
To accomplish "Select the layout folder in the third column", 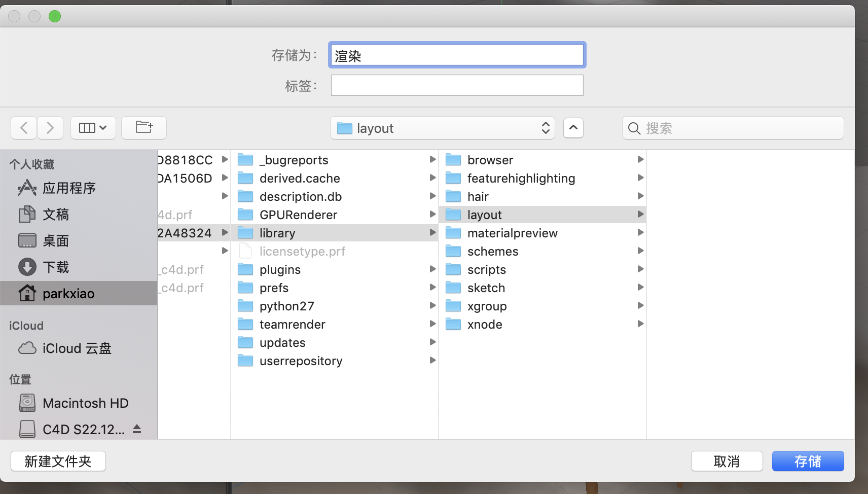I will pyautogui.click(x=542, y=215).
